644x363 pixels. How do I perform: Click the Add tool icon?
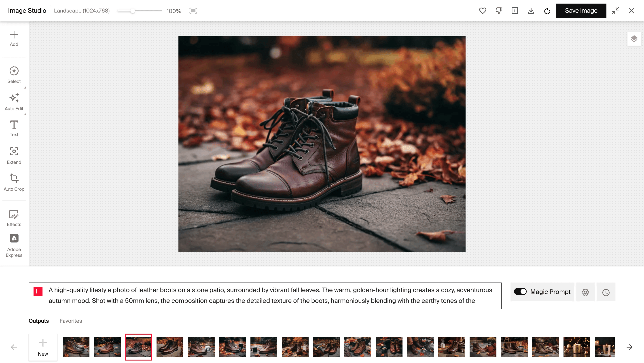pyautogui.click(x=14, y=35)
